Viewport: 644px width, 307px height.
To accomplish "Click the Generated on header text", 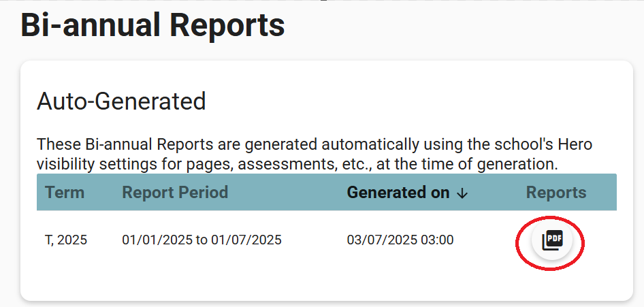I will click(398, 193).
